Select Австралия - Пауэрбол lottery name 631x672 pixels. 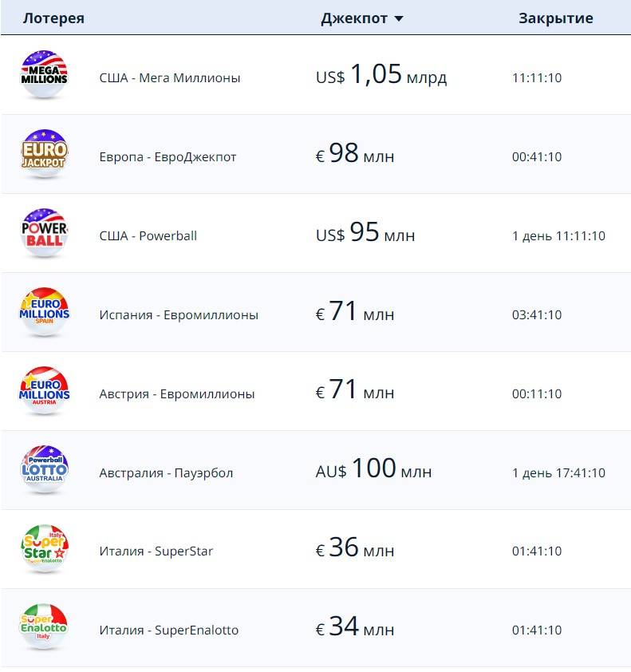pyautogui.click(x=166, y=473)
